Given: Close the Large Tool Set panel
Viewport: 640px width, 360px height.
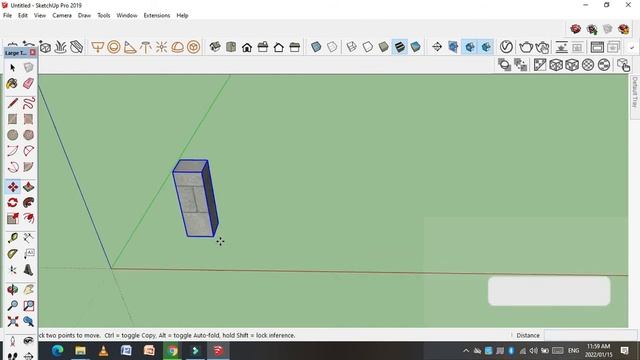Looking at the screenshot, I should 33,53.
